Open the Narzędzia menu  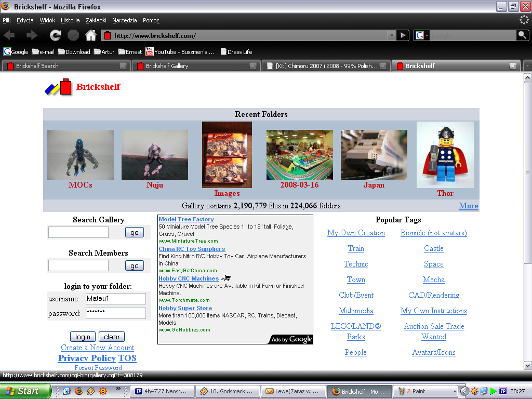pyautogui.click(x=125, y=20)
